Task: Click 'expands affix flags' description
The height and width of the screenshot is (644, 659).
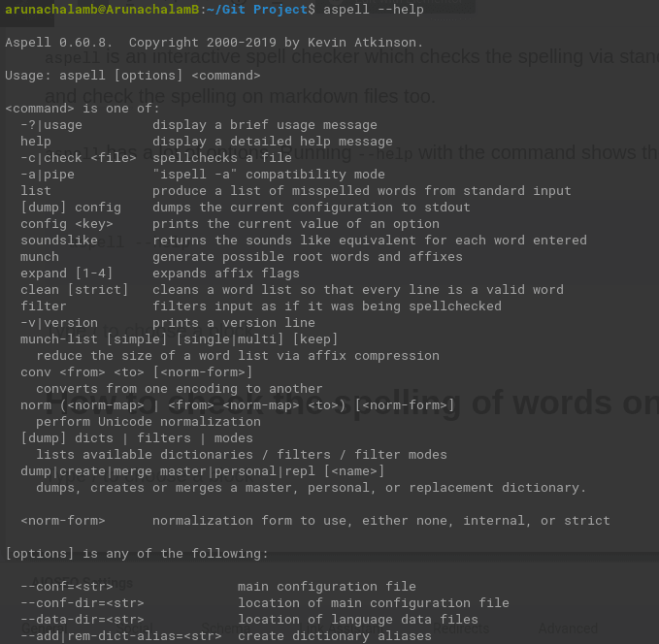Action: point(226,274)
